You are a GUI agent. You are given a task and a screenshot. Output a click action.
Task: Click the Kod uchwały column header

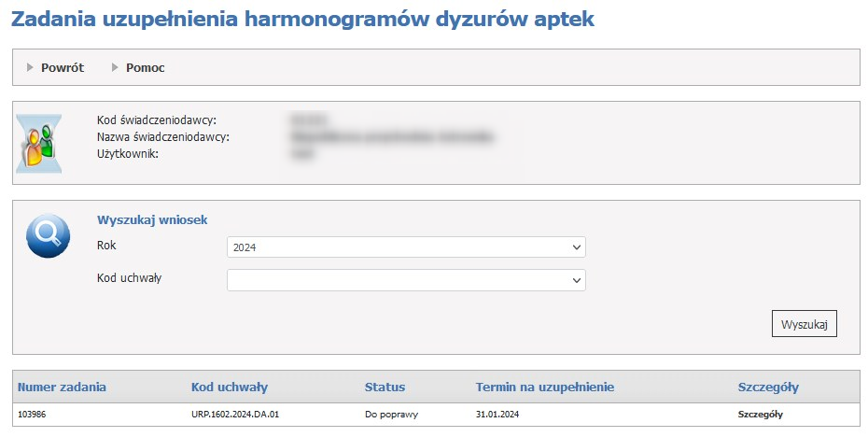230,387
